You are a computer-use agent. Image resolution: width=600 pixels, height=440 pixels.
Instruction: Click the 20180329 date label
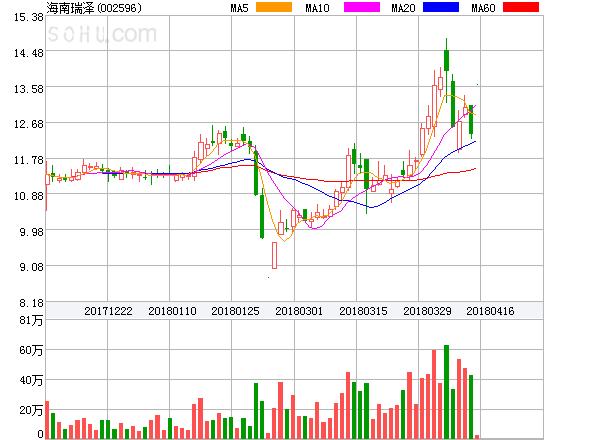tap(427, 311)
